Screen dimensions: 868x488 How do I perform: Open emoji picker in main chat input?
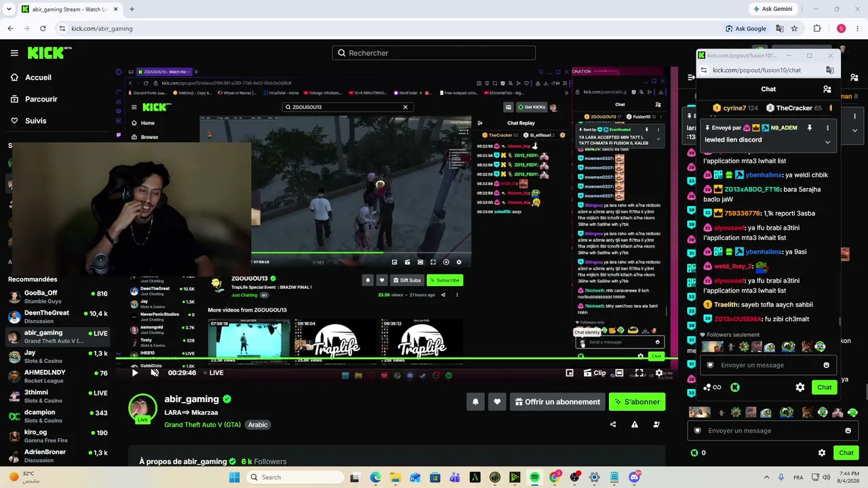tap(848, 430)
